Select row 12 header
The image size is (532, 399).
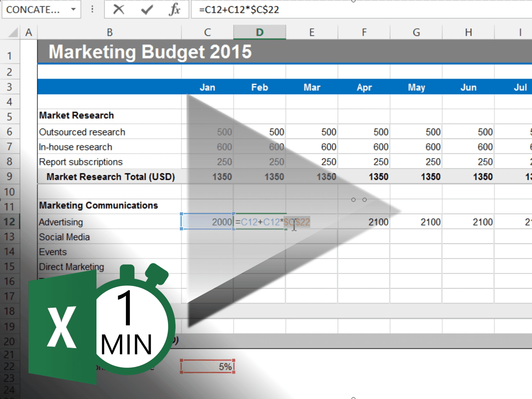(10, 222)
